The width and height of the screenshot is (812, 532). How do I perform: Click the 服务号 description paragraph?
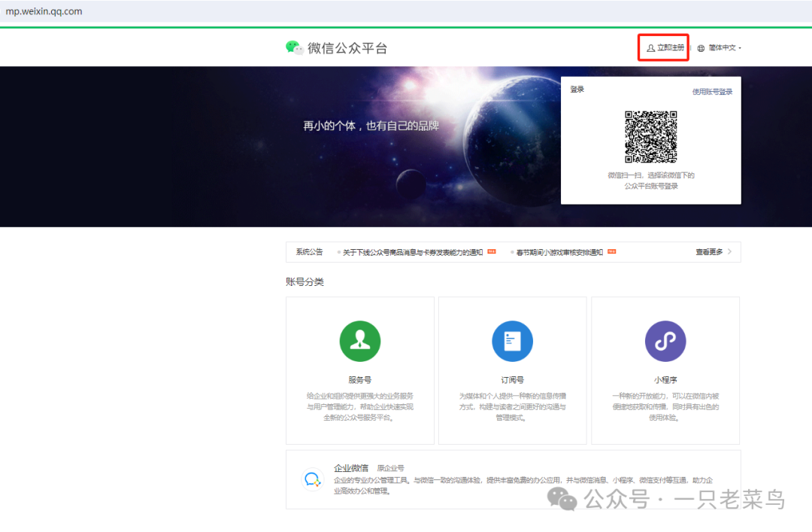pyautogui.click(x=360, y=406)
